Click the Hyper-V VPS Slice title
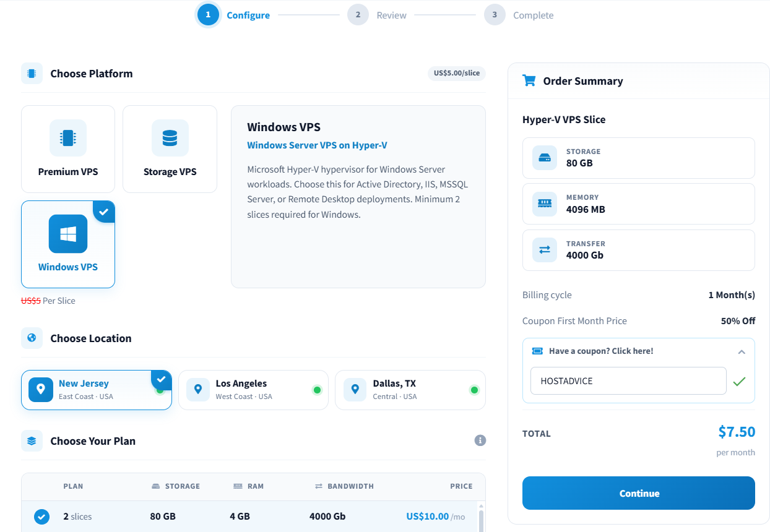 coord(564,119)
